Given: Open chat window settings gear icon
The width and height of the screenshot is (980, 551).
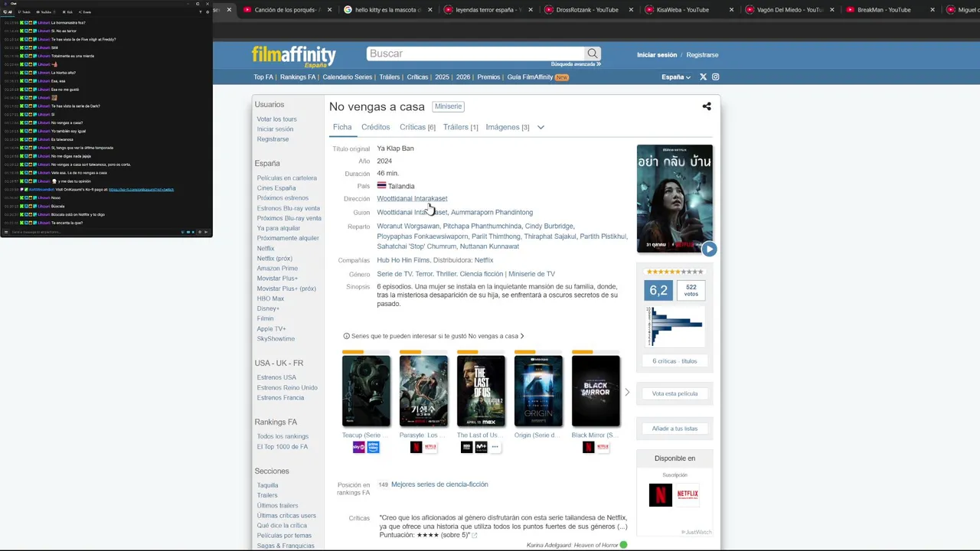Looking at the screenshot, I should pyautogui.click(x=207, y=11).
